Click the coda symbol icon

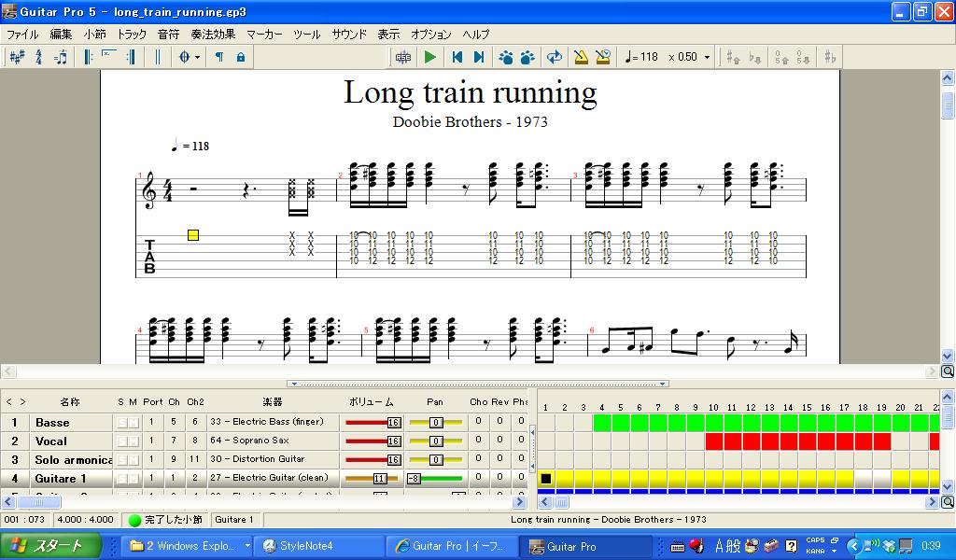tap(184, 57)
